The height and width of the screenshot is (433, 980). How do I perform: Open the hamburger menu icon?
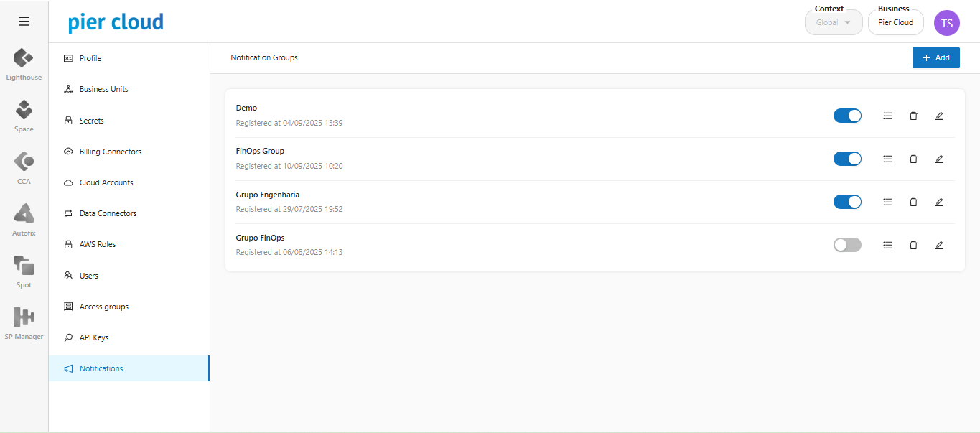[24, 22]
